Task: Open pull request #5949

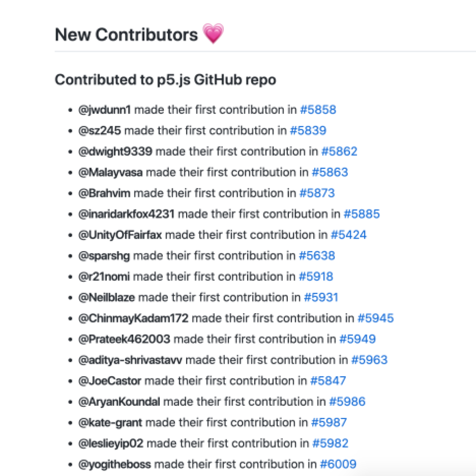Action: [358, 339]
